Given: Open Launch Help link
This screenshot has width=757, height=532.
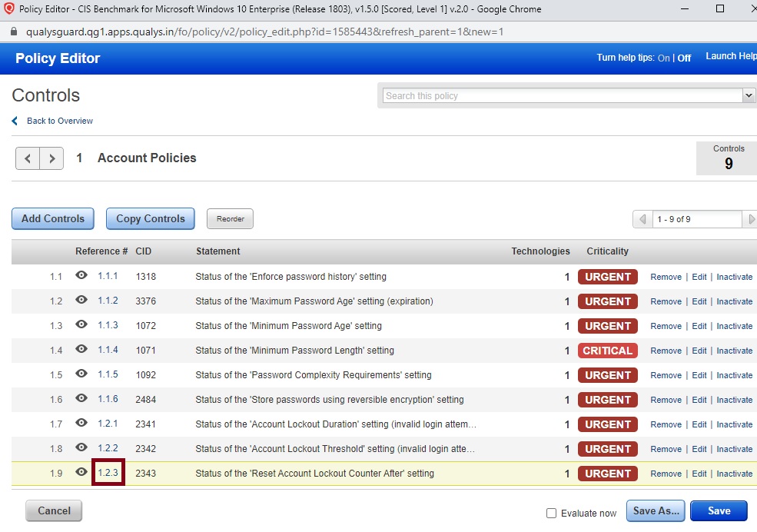Looking at the screenshot, I should click(x=732, y=56).
